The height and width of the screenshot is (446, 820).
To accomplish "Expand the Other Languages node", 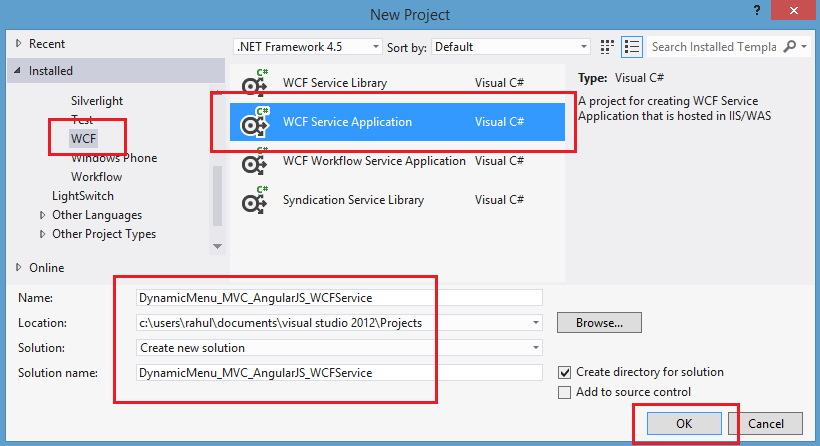I will click(42, 215).
